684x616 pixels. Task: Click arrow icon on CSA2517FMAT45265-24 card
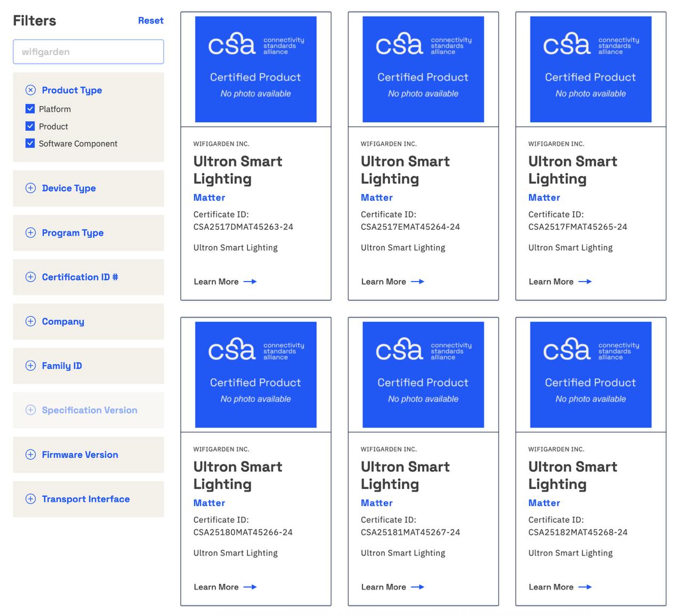pos(585,282)
